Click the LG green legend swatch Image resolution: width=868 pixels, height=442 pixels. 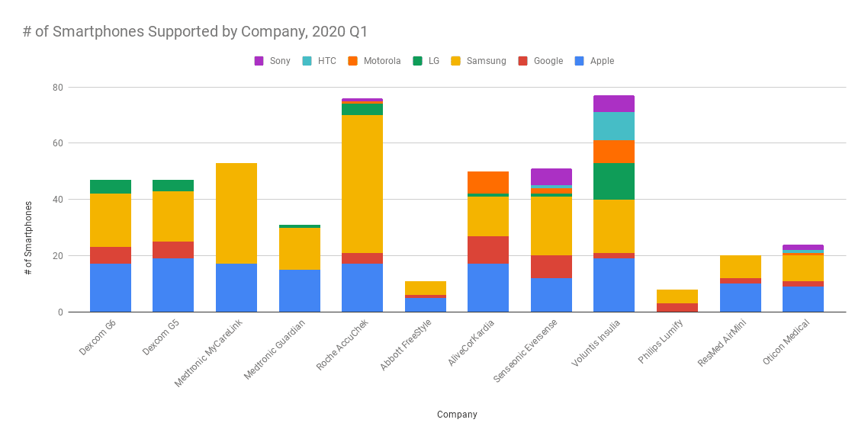[x=418, y=61]
